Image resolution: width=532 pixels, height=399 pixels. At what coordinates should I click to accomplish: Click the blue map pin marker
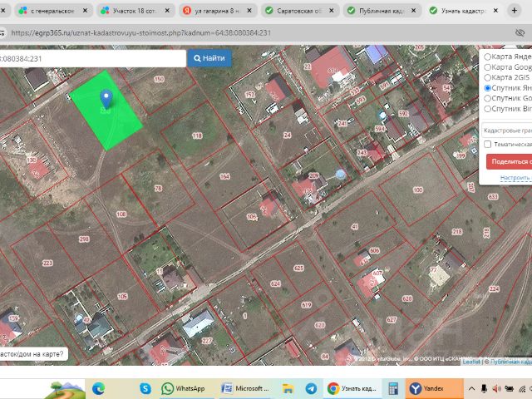tap(106, 99)
